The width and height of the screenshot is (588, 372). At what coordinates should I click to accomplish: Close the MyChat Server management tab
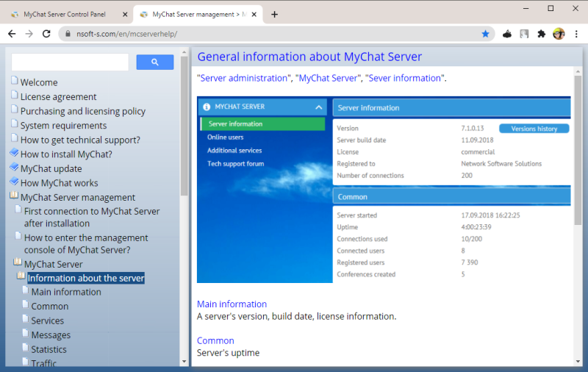254,14
